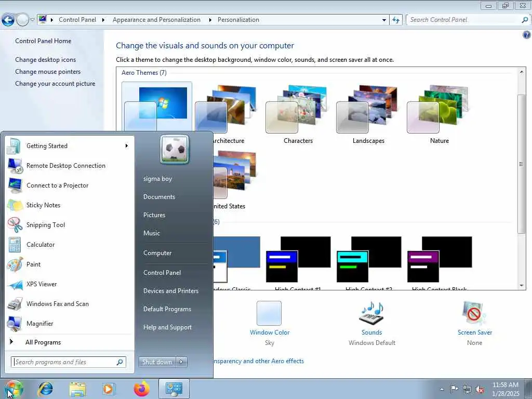Go back with the Back arrow
Screen dimensions: 532x399
[x=8, y=20]
